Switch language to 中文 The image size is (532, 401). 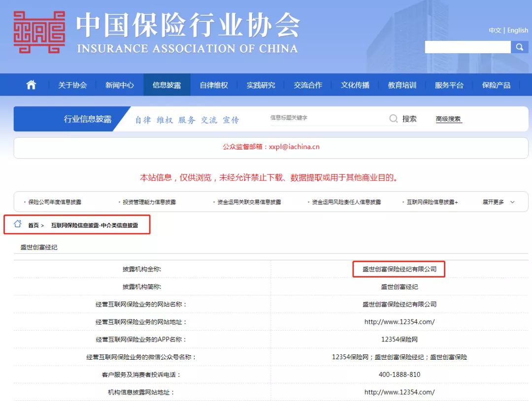coord(495,30)
